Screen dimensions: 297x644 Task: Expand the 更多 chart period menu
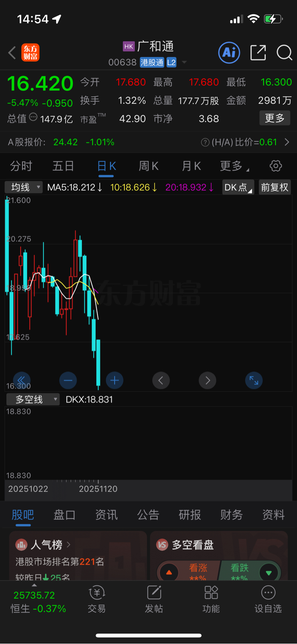click(x=234, y=166)
